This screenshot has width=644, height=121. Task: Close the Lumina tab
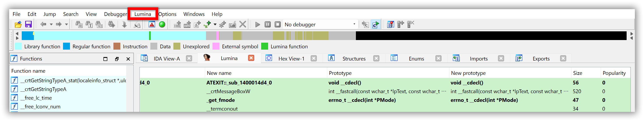(x=251, y=58)
